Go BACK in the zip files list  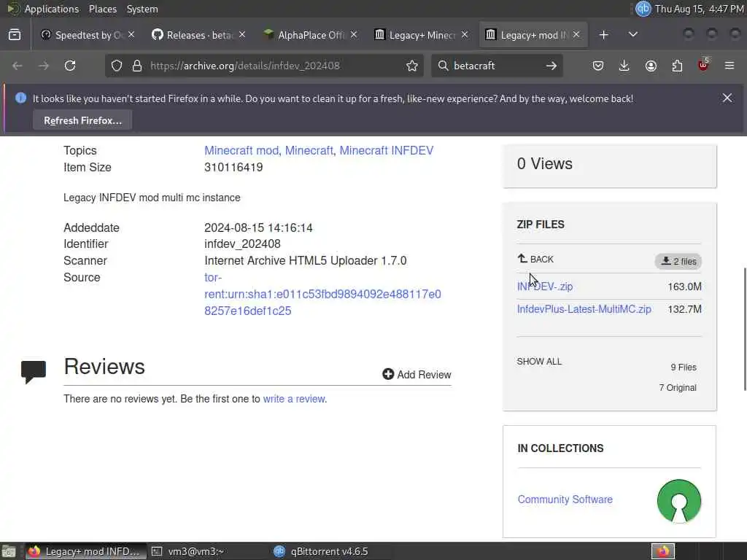(535, 259)
